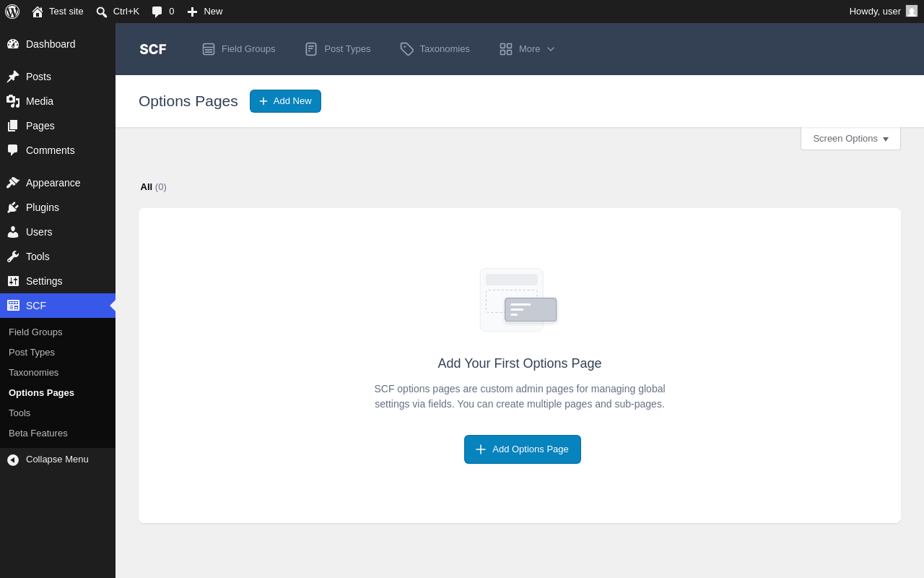Click the More grid icon in header
This screenshot has width=924, height=578.
(x=506, y=49)
